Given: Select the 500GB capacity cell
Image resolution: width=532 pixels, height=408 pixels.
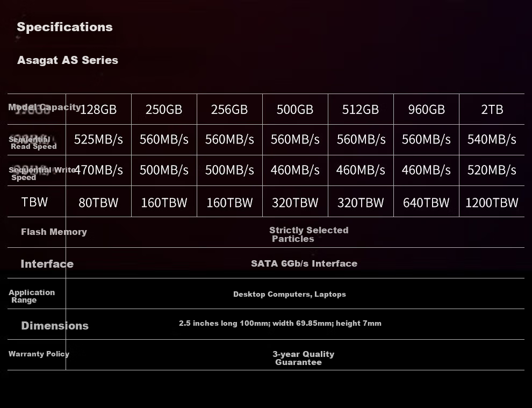Looking at the screenshot, I should [x=295, y=109].
